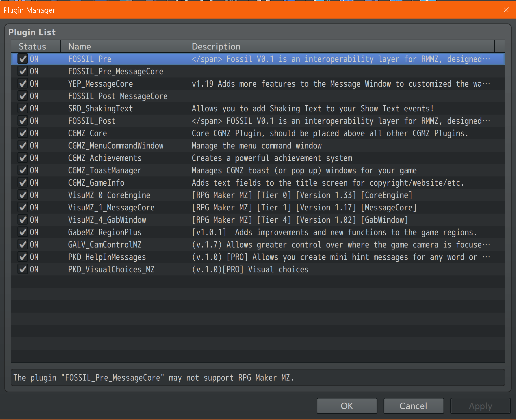Select the VisuMZ_1_MessageCore plugin name
Viewport: 516px width, 420px height.
[111, 208]
